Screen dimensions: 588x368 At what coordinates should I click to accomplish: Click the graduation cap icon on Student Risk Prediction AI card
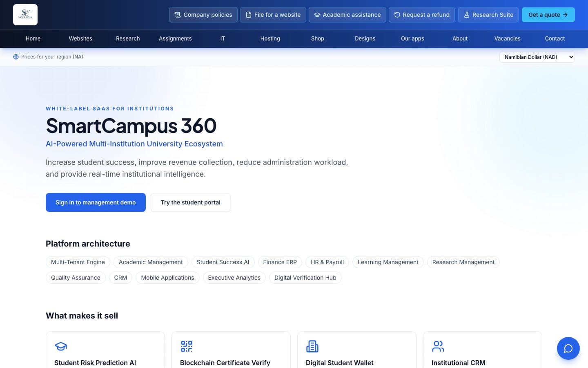tap(61, 346)
